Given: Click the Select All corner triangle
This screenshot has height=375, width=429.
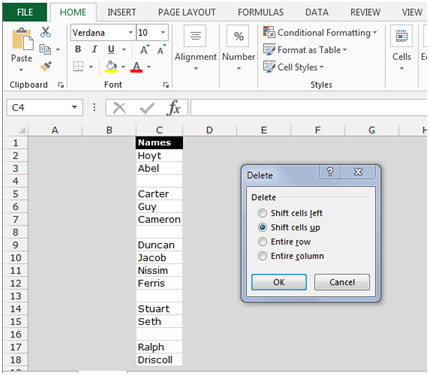Looking at the screenshot, I should 22,130.
